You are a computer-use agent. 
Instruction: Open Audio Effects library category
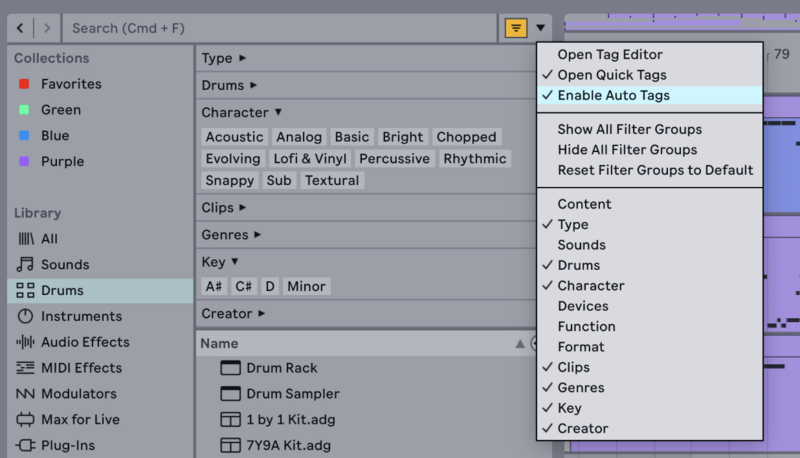pyautogui.click(x=85, y=342)
